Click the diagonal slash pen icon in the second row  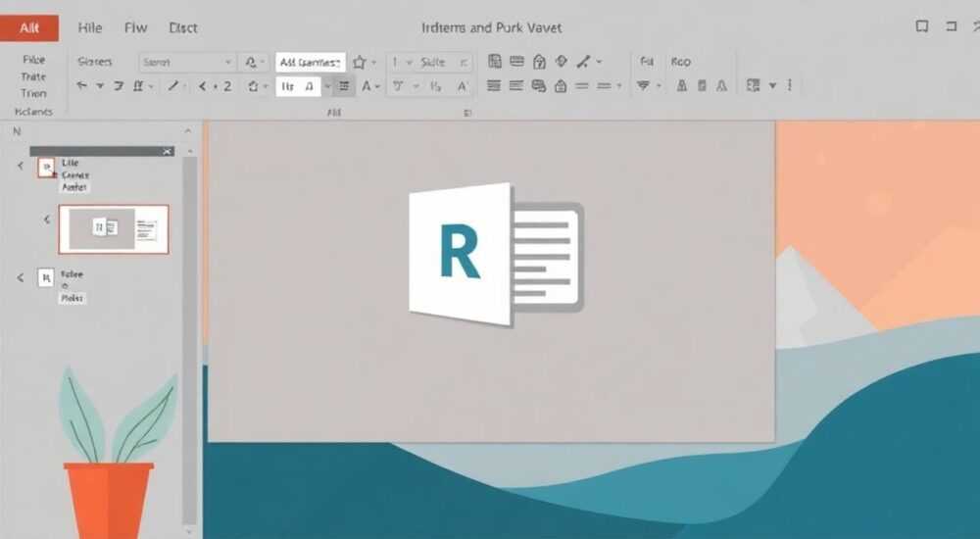coord(173,85)
